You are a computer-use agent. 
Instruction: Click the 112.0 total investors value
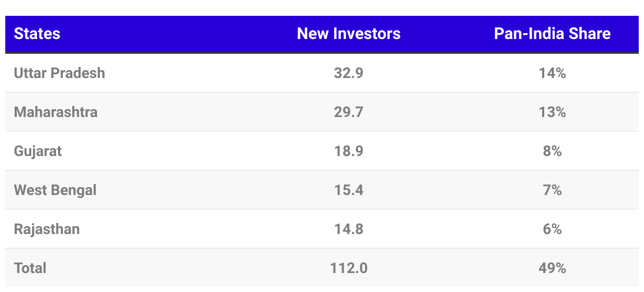pyautogui.click(x=349, y=268)
